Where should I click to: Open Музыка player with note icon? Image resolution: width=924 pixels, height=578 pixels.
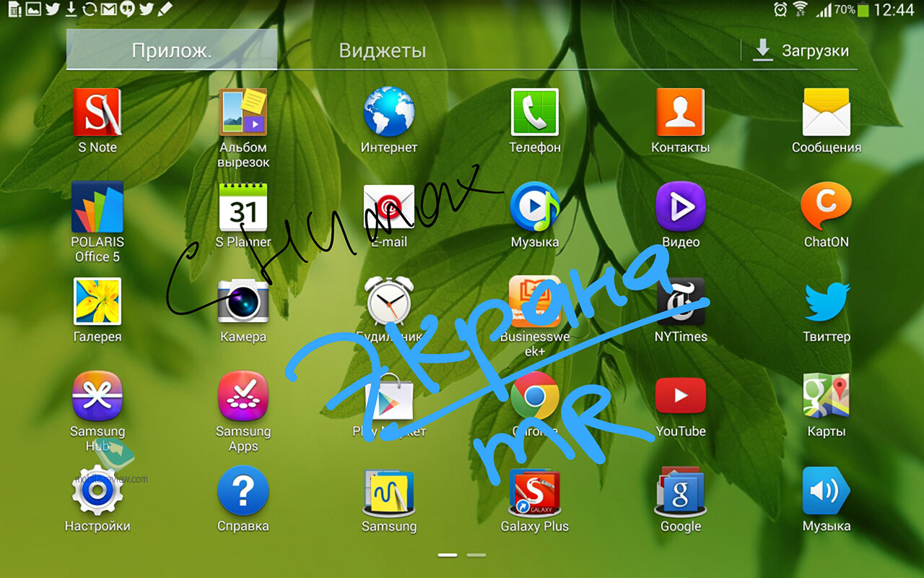click(535, 207)
